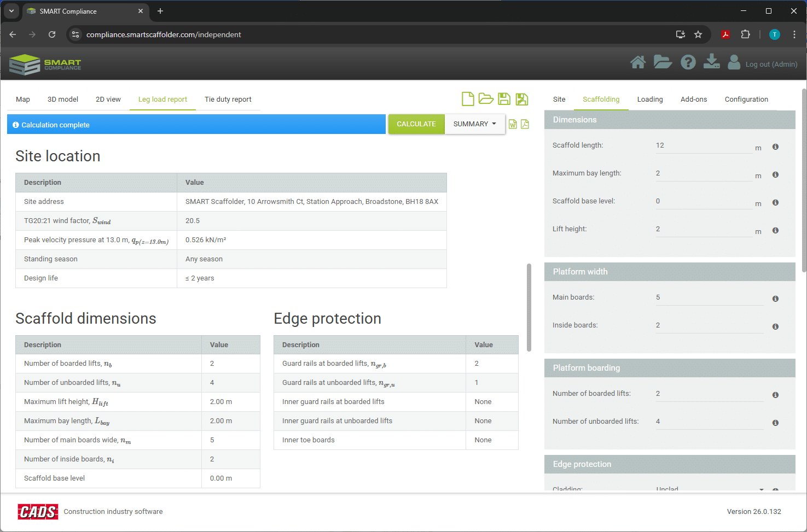Open the SUMMARY dropdown
Screen dimensions: 807x532
(474, 124)
